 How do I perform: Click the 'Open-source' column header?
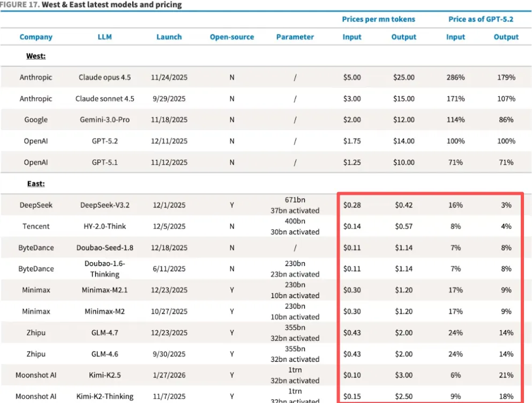232,37
